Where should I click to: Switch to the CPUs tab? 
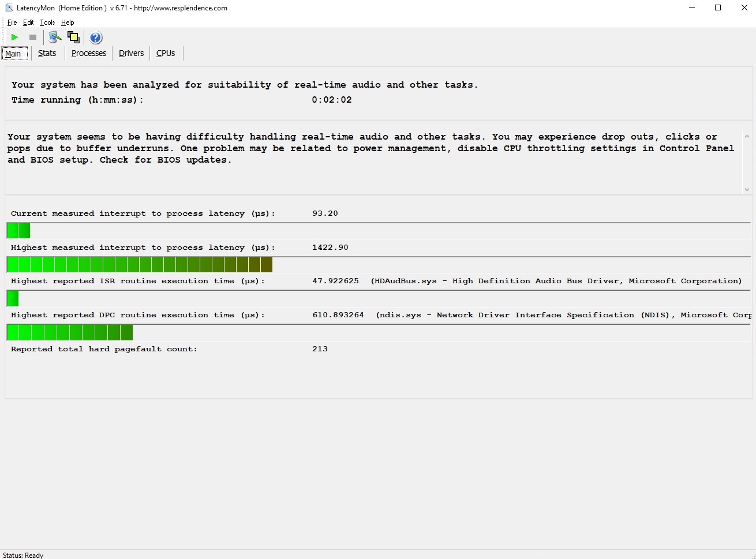[166, 53]
